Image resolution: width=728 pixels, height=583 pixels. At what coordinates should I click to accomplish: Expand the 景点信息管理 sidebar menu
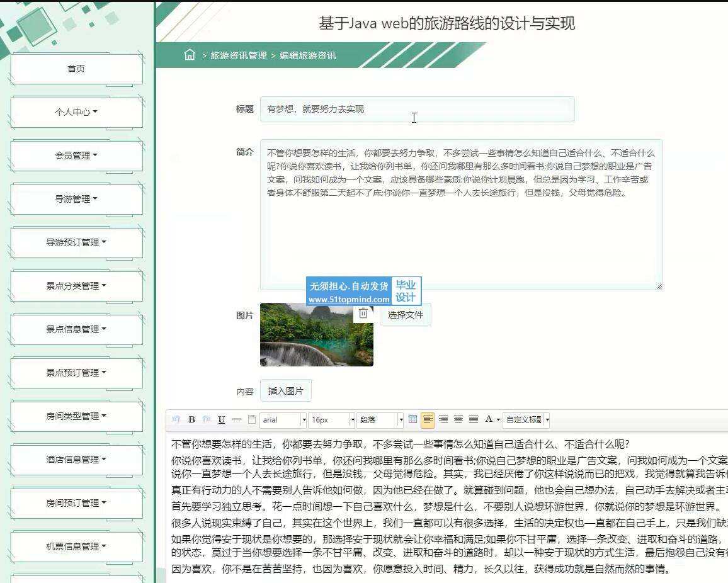[76, 329]
